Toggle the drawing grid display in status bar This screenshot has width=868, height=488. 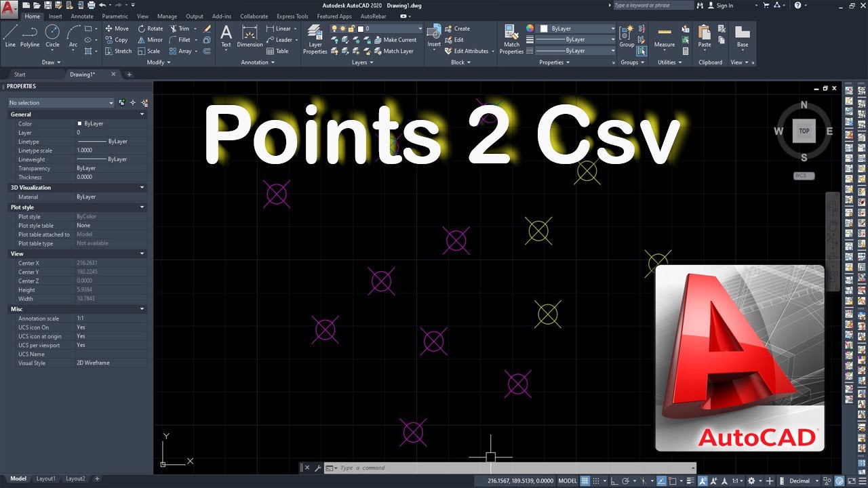[x=585, y=481]
